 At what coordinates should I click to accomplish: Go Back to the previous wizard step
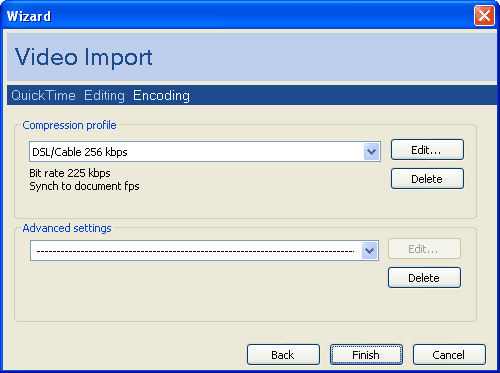[283, 355]
